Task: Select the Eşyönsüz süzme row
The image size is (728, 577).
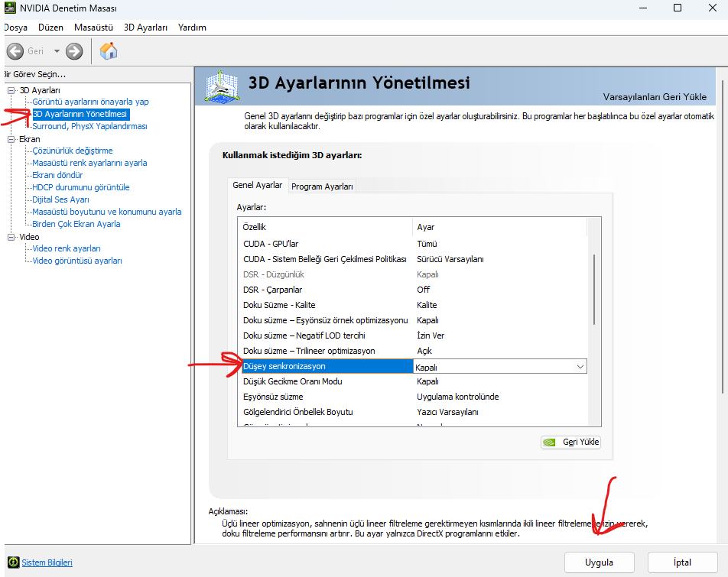Action: coord(413,397)
